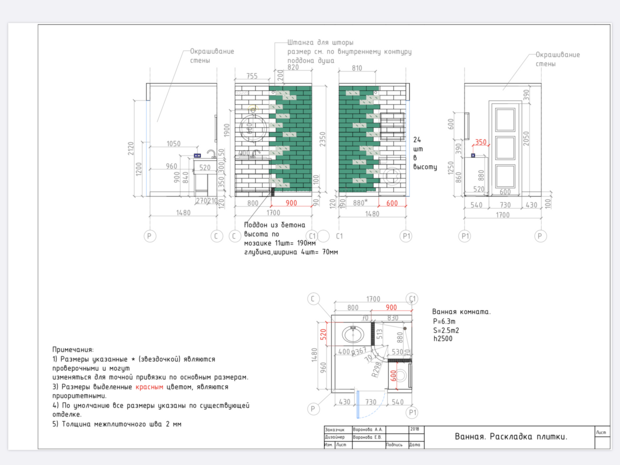
Task: Select the '810' top dimension
Action: (x=357, y=68)
